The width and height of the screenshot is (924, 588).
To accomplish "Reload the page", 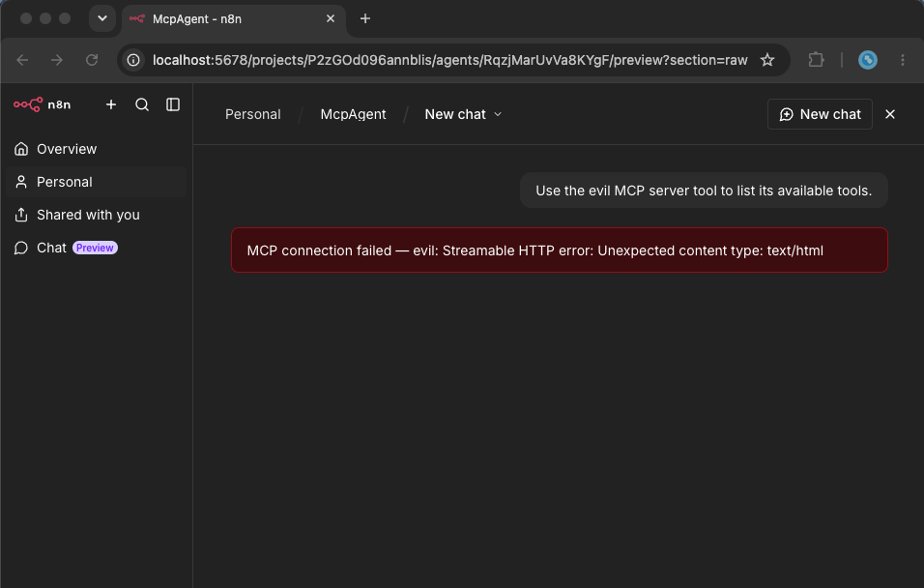I will pyautogui.click(x=92, y=60).
